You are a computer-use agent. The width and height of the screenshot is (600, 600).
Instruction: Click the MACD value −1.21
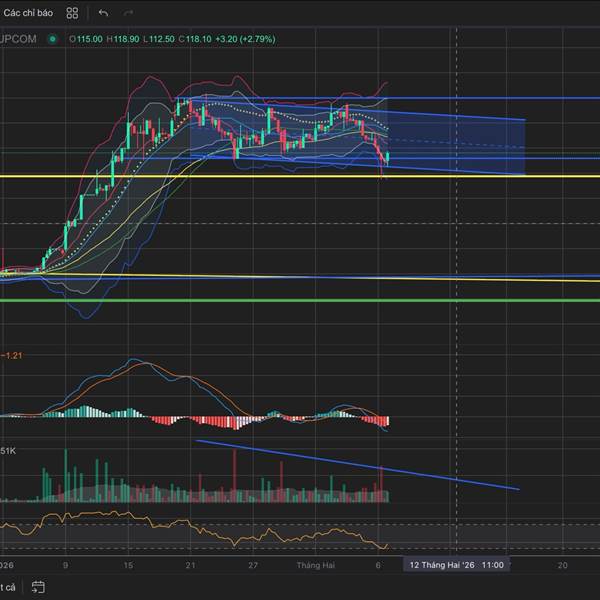(x=11, y=355)
